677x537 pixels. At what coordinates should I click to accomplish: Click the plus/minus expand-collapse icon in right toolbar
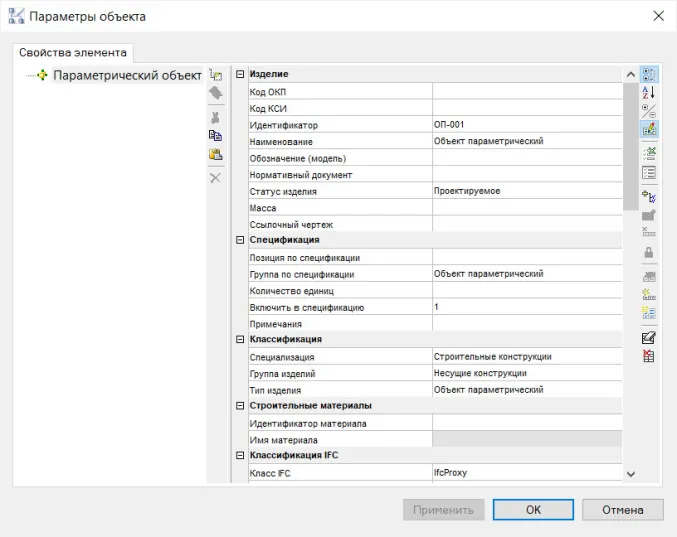[648, 110]
